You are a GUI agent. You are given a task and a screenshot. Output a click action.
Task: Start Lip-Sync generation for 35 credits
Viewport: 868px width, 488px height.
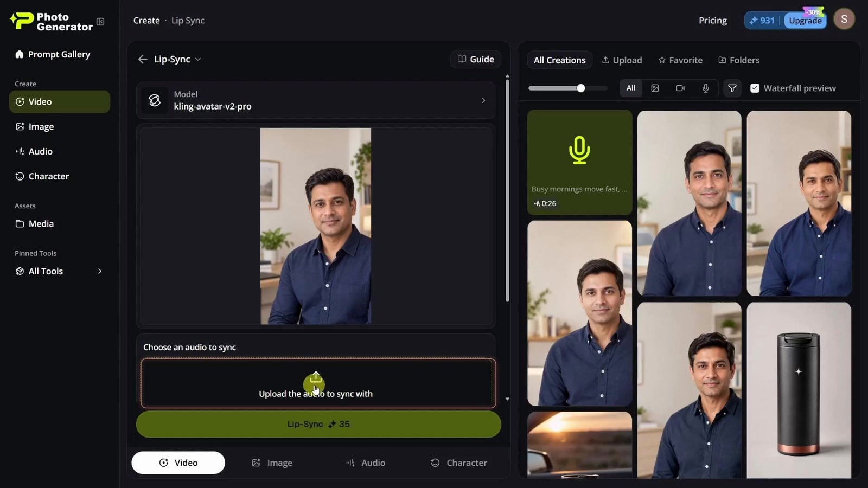[318, 424]
